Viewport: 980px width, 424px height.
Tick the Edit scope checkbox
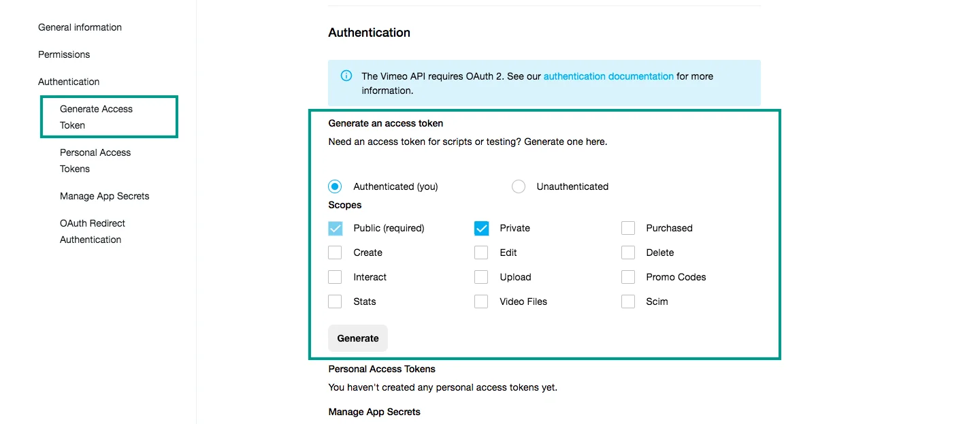(x=481, y=252)
